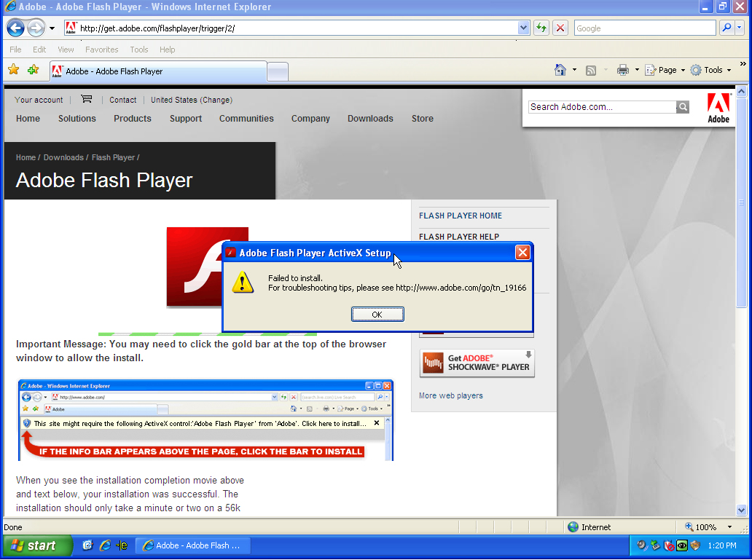Open recent pages dropdown next to Forward
This screenshot has width=752, height=560.
[52, 28]
